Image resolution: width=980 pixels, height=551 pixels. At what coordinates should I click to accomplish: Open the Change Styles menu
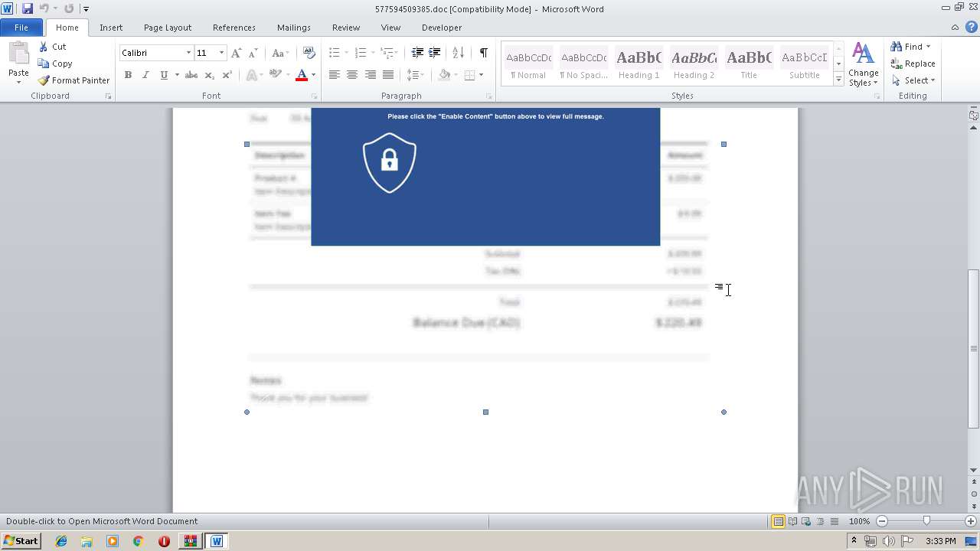864,65
